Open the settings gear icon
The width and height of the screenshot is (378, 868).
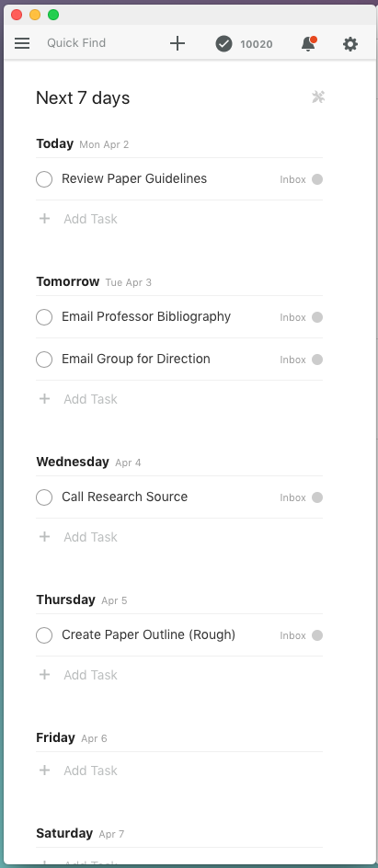coord(350,44)
